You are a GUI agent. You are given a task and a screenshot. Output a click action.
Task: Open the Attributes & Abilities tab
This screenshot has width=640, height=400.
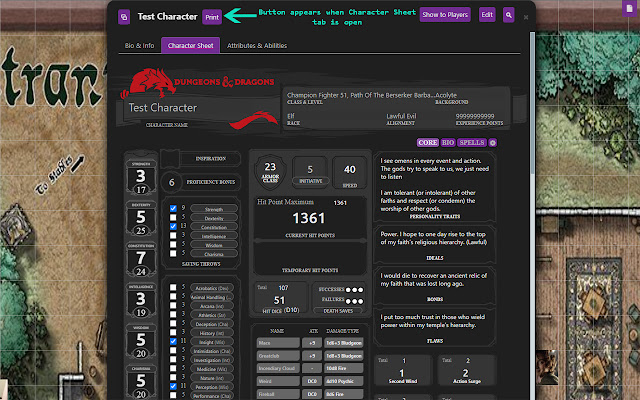pos(244,45)
